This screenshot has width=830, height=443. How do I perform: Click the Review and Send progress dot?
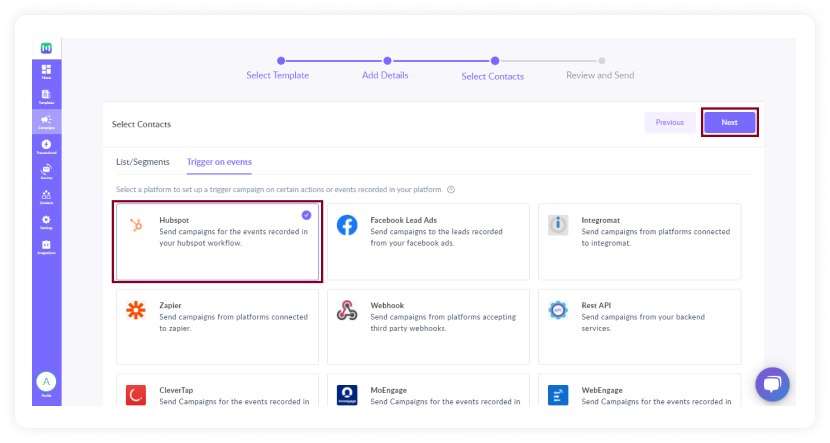click(x=602, y=61)
